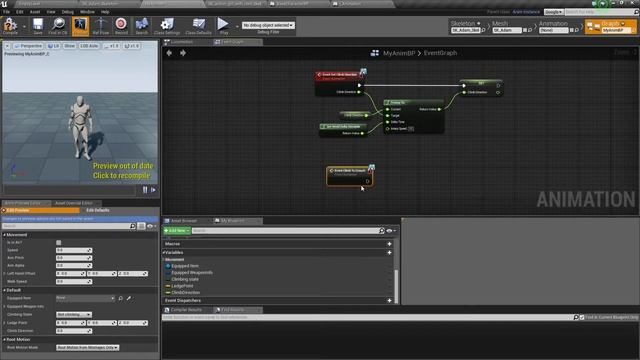Open the Root Motion Mode dropdown

(x=88, y=348)
